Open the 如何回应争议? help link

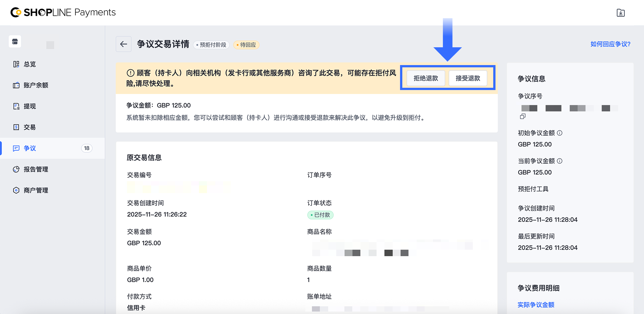[610, 44]
